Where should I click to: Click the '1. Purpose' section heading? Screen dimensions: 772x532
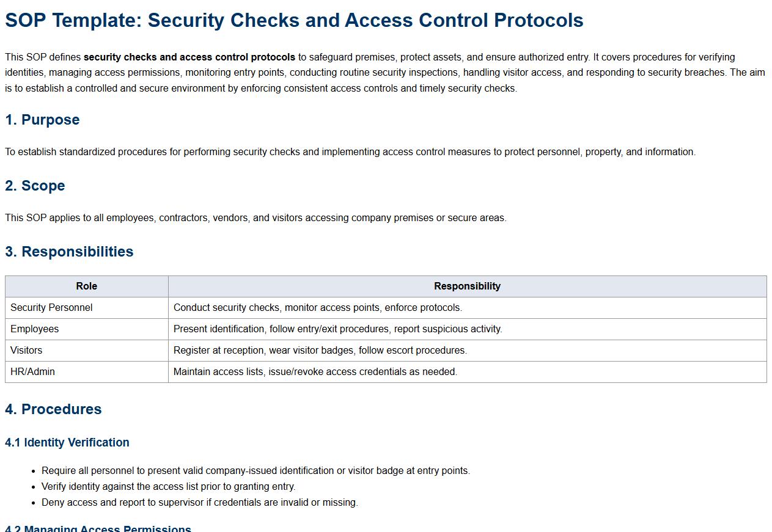pos(42,120)
